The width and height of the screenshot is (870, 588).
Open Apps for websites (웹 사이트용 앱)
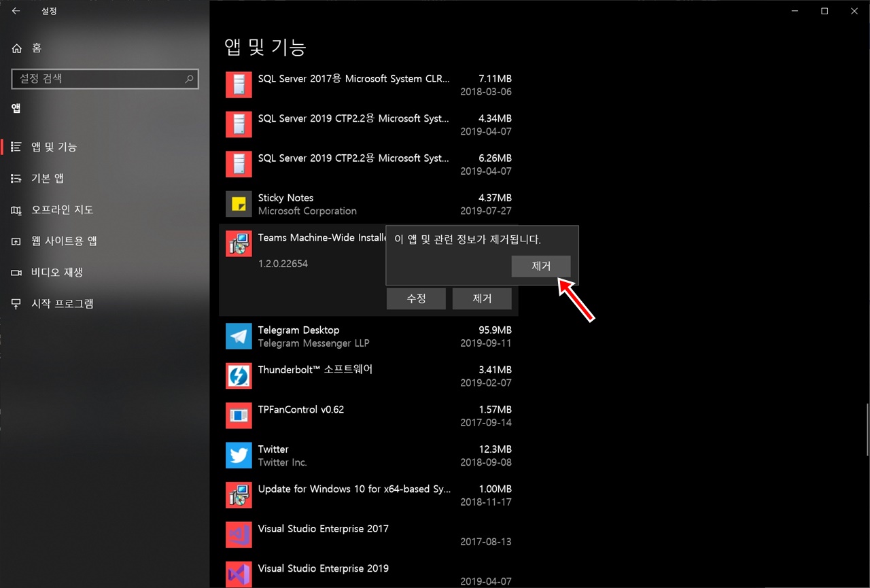click(x=105, y=241)
